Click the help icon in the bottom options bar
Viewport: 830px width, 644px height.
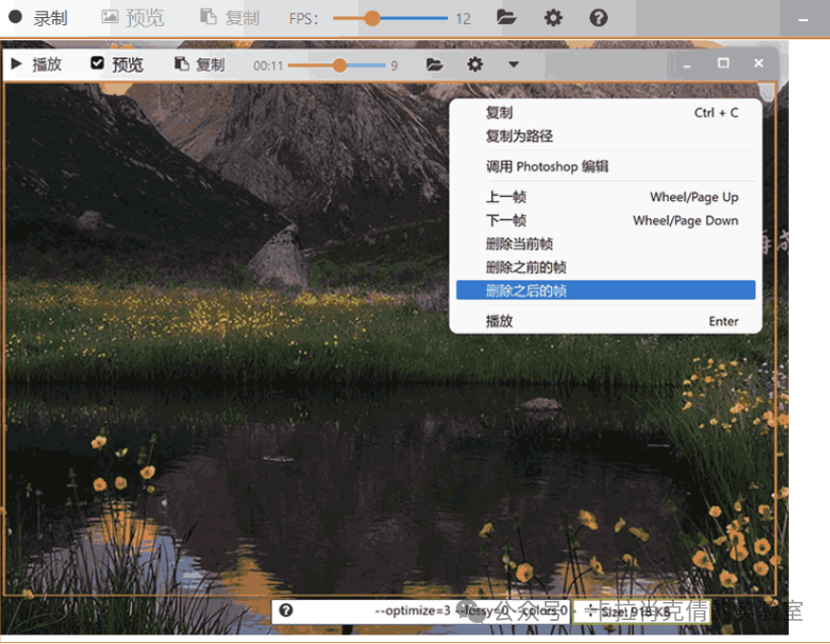pos(285,611)
